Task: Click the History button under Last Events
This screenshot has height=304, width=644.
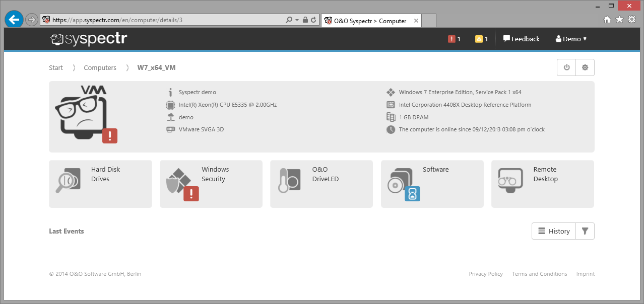Action: click(x=553, y=231)
